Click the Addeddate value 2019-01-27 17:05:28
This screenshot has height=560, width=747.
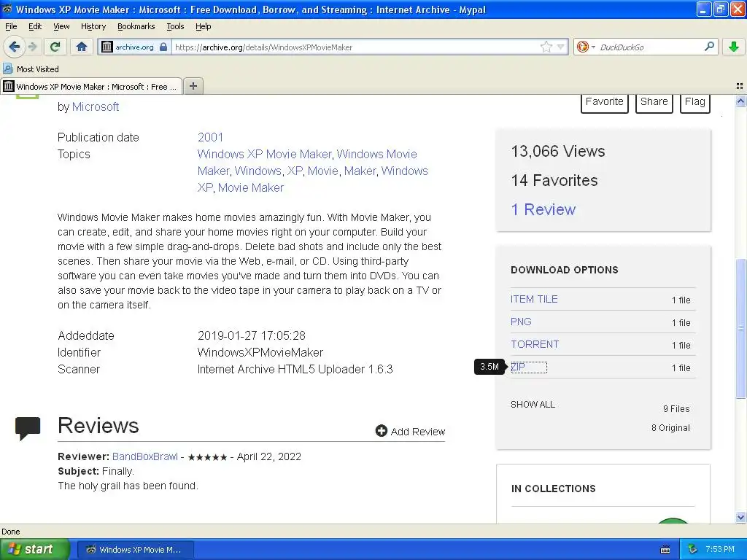click(x=252, y=335)
